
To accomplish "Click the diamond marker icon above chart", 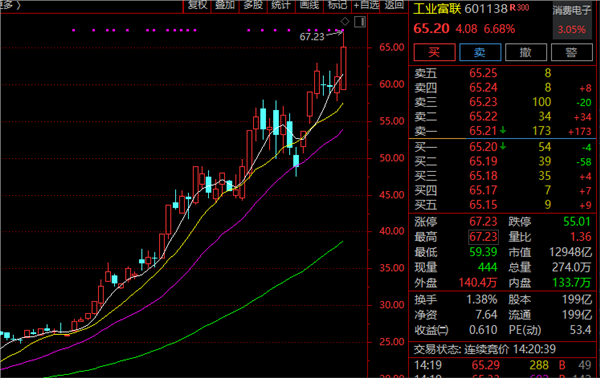I will click(345, 21).
